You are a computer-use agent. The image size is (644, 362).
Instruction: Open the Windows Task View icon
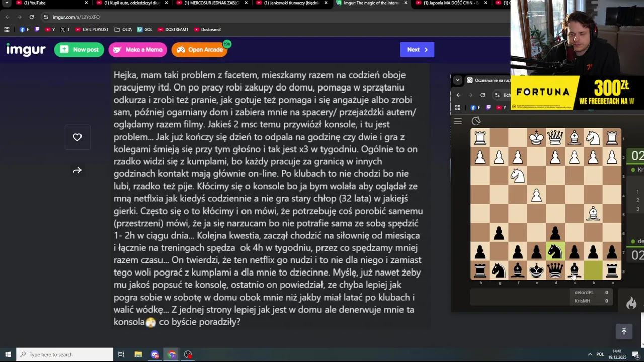pyautogui.click(x=121, y=355)
